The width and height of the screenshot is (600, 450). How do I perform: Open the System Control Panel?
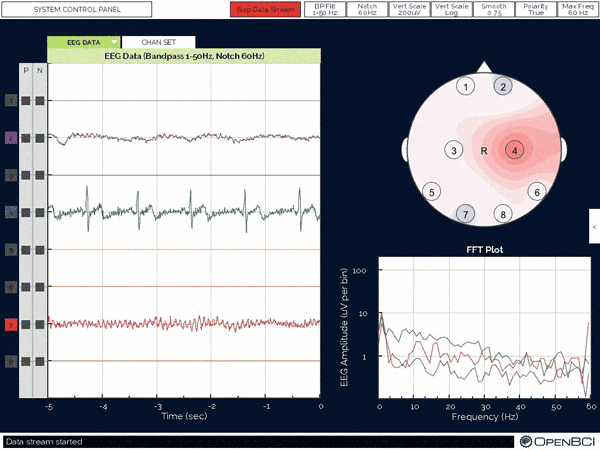77,10
